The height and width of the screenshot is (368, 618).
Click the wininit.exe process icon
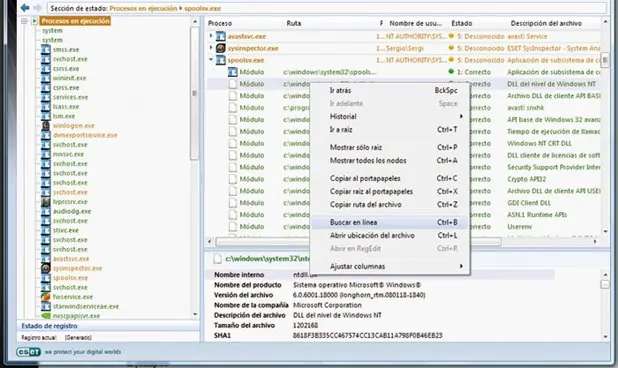[x=46, y=78]
